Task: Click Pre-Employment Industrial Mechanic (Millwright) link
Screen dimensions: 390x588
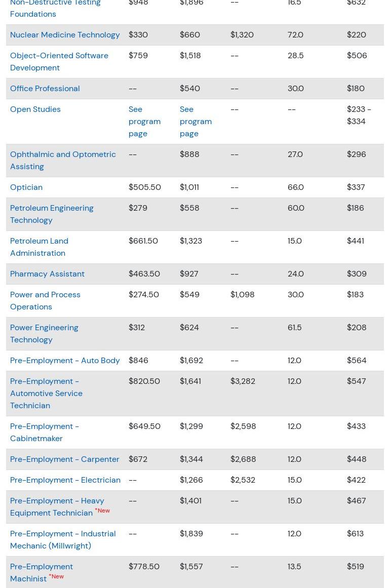Action: (63, 539)
